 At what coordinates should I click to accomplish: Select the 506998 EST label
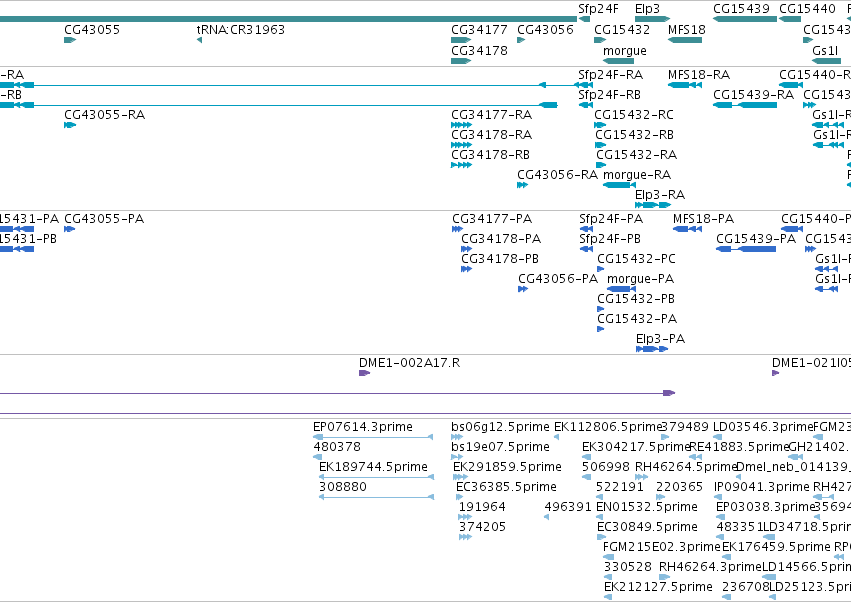point(606,467)
